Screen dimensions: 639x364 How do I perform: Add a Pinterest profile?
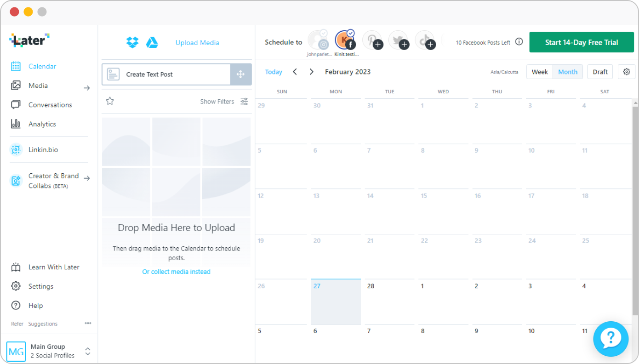click(x=373, y=40)
